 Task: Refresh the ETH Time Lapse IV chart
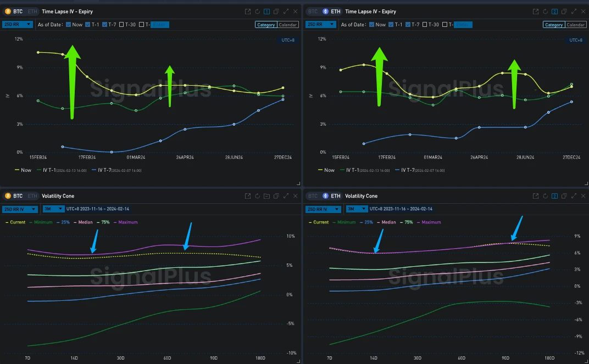545,12
